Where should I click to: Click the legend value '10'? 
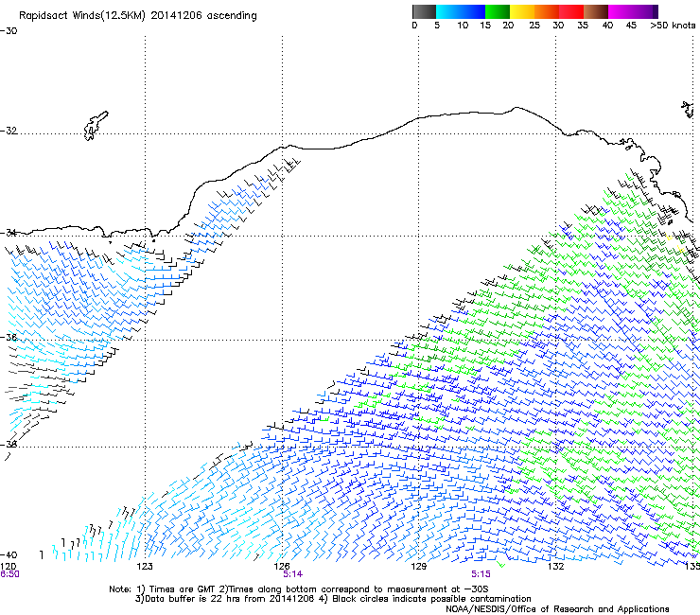pyautogui.click(x=463, y=26)
